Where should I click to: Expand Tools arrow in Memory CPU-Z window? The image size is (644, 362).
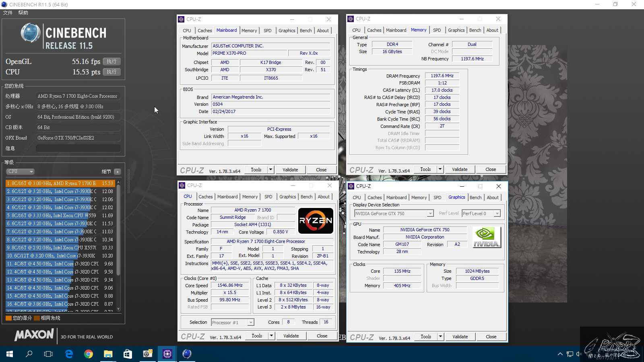pyautogui.click(x=440, y=169)
